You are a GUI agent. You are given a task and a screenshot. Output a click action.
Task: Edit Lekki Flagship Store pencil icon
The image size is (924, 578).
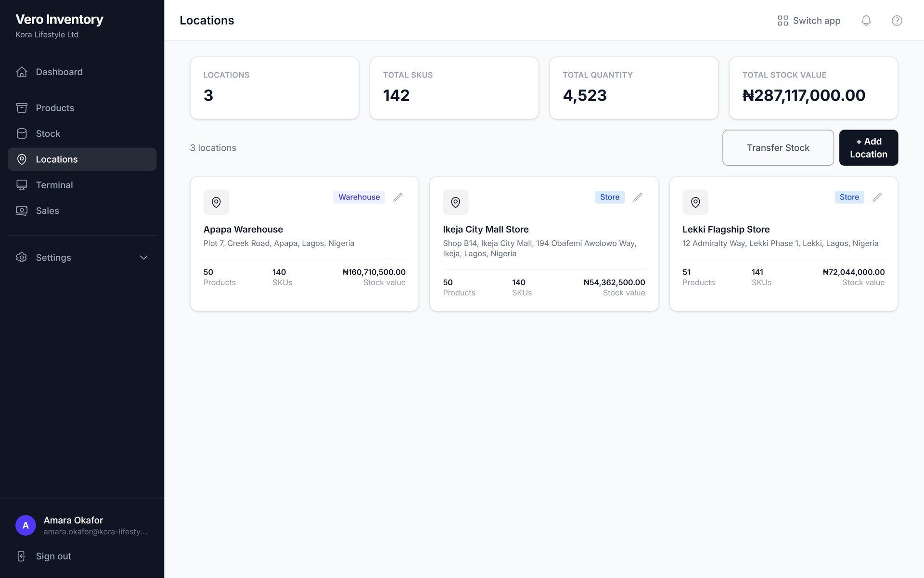point(877,197)
